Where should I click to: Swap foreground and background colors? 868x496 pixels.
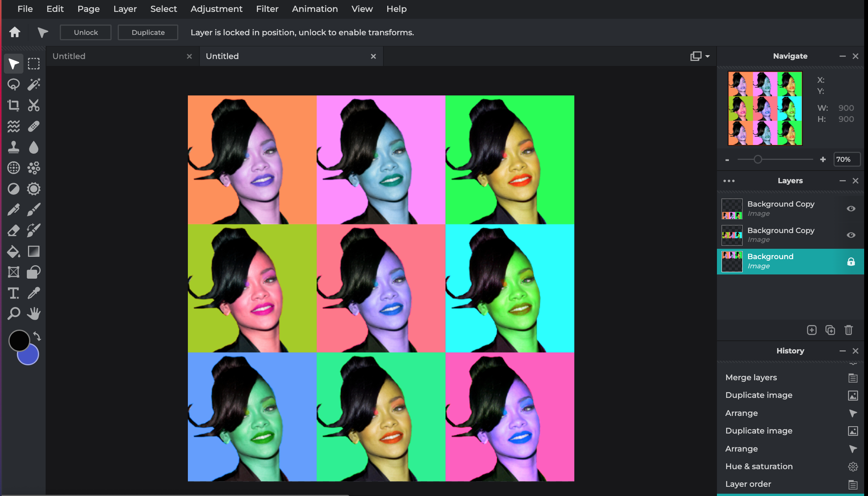(x=37, y=336)
